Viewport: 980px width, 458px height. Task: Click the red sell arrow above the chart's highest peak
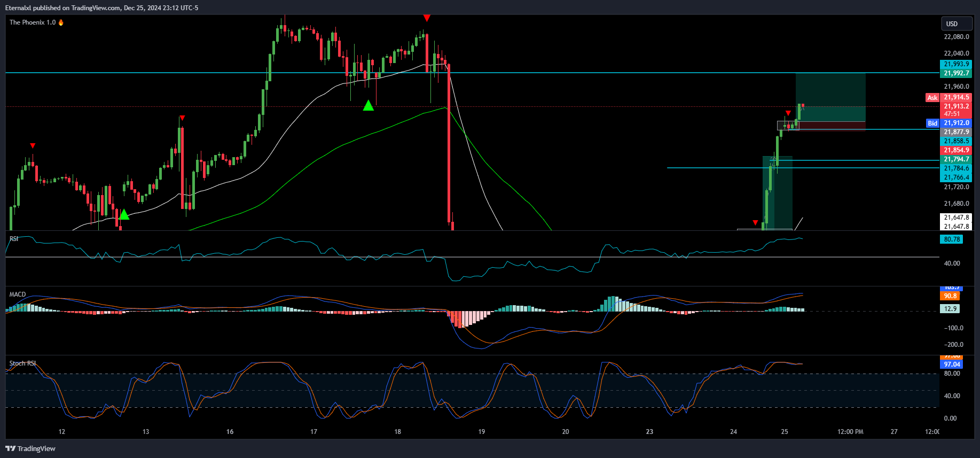427,18
